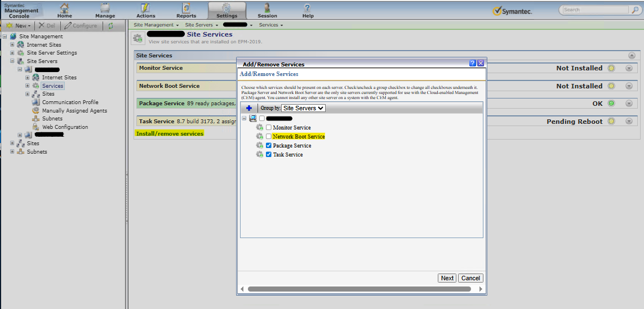This screenshot has width=644, height=309.
Task: Click the help question mark icon in dialog
Action: [x=473, y=63]
